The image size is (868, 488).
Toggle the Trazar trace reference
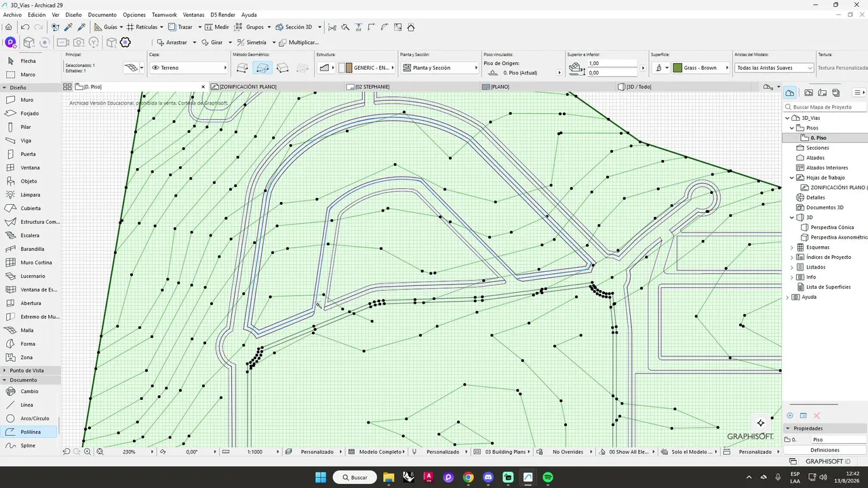point(180,27)
